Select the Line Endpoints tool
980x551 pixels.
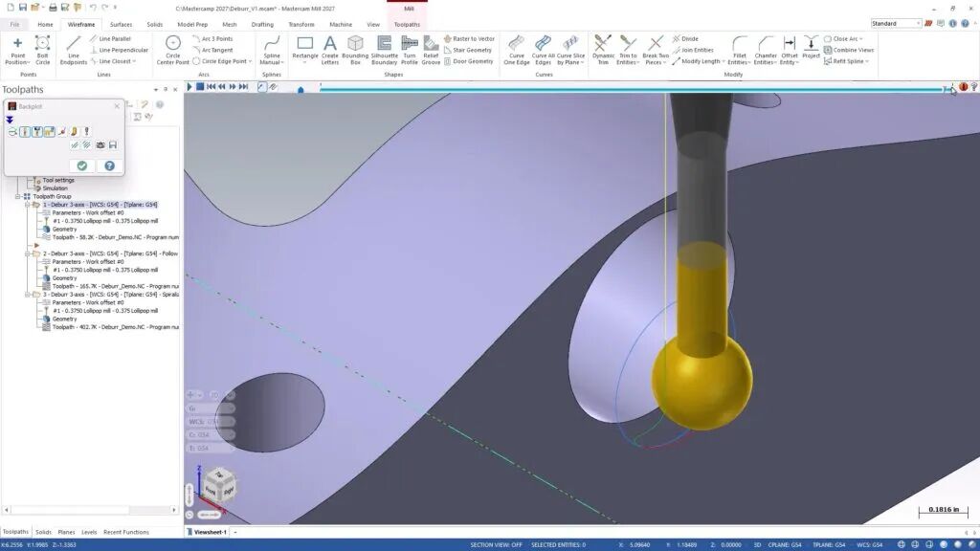point(73,50)
